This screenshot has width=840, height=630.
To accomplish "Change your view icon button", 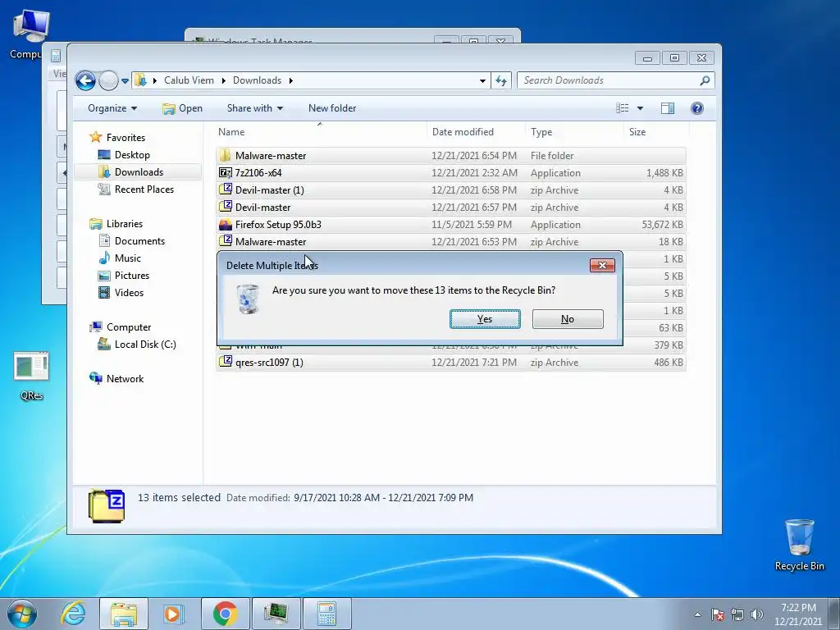I will click(x=623, y=108).
